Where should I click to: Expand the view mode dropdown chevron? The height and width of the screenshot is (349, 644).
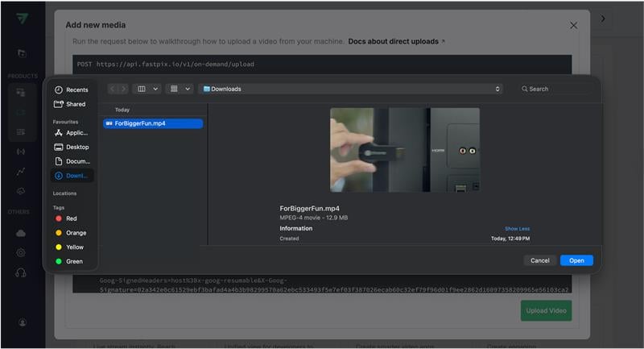(x=155, y=89)
